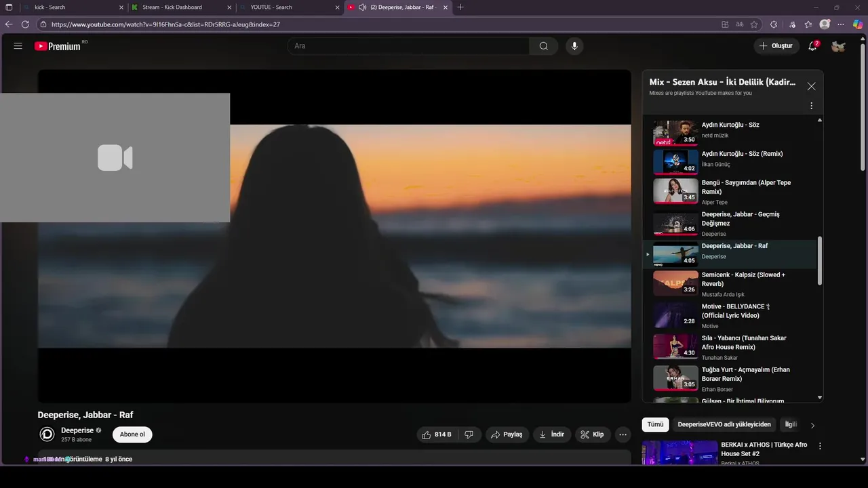Download the video with İndir

(x=551, y=434)
